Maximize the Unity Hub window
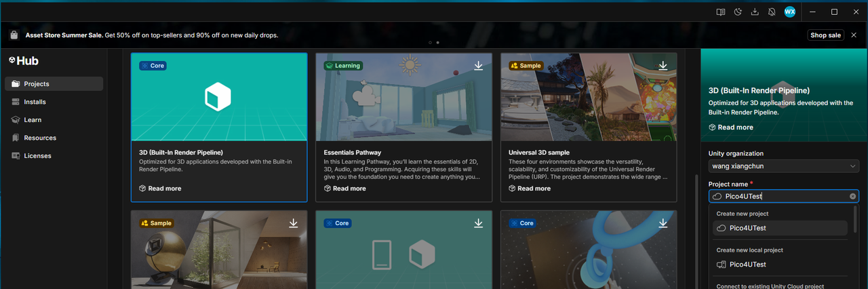The width and height of the screenshot is (868, 289). (x=834, y=12)
